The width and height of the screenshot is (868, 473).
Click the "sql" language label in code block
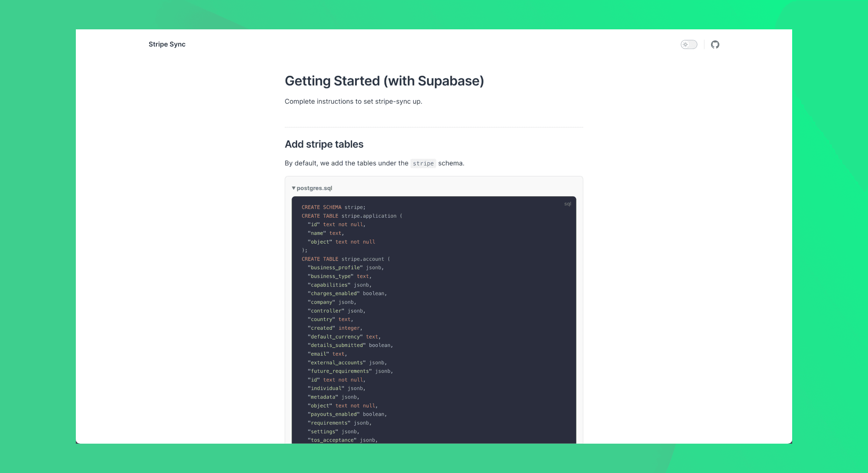[568, 204]
